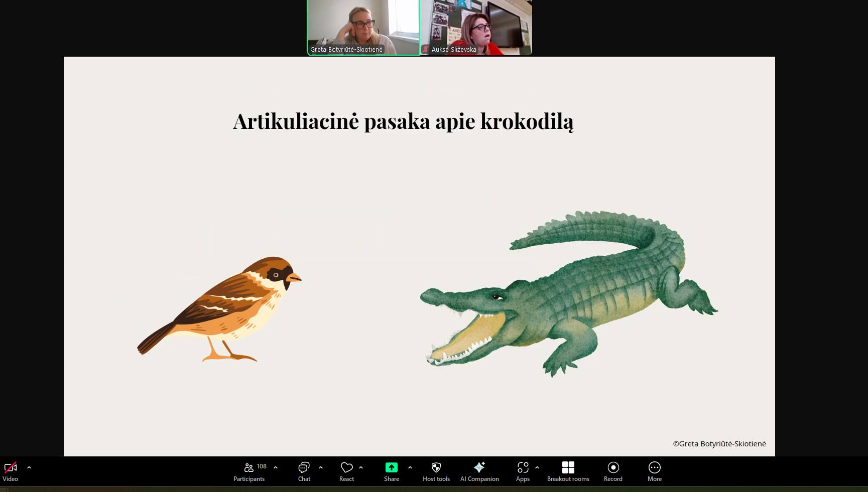
Task: Turn on the camera with Video button
Action: point(10,471)
